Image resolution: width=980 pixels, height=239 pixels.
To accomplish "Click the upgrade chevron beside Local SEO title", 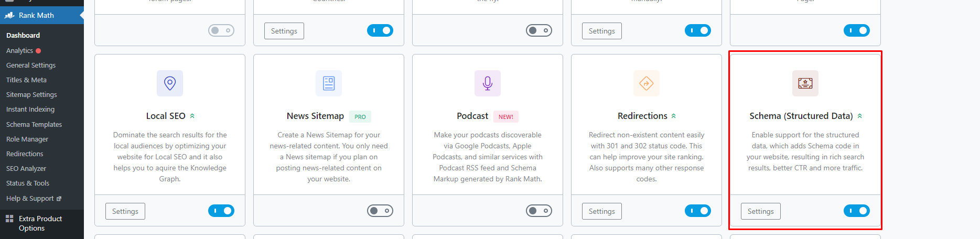I will click(x=192, y=116).
